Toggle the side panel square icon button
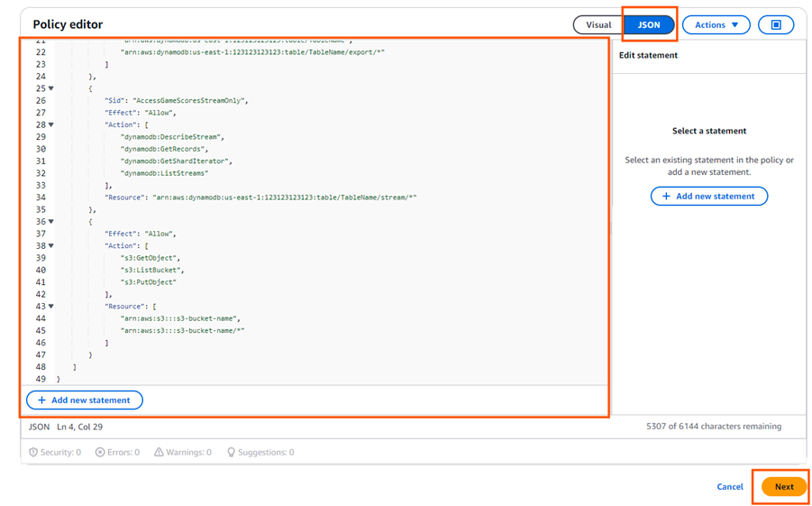 tap(776, 25)
